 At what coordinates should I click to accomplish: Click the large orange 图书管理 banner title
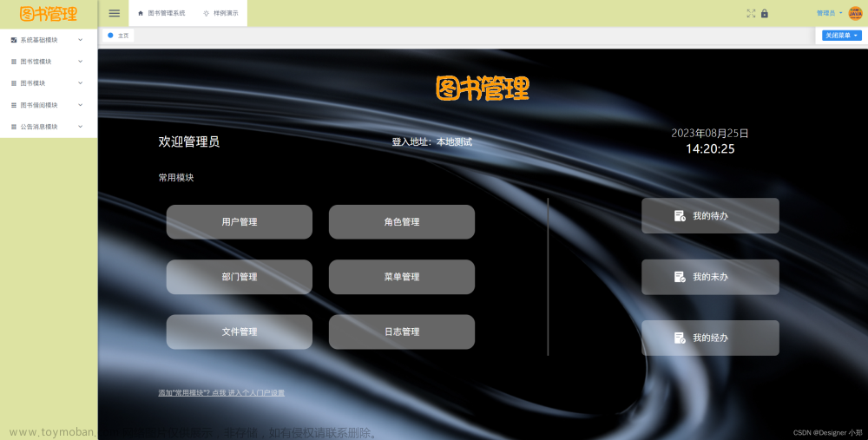click(x=483, y=89)
